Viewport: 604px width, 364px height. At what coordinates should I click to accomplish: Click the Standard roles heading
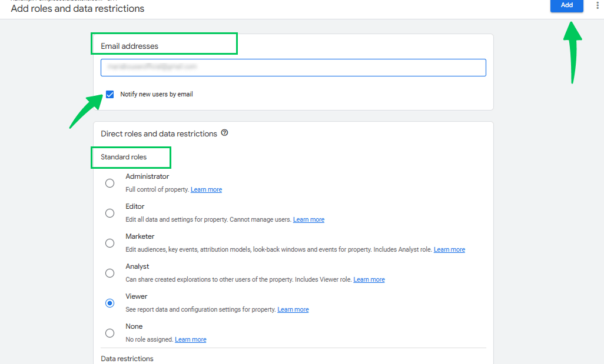pyautogui.click(x=124, y=157)
